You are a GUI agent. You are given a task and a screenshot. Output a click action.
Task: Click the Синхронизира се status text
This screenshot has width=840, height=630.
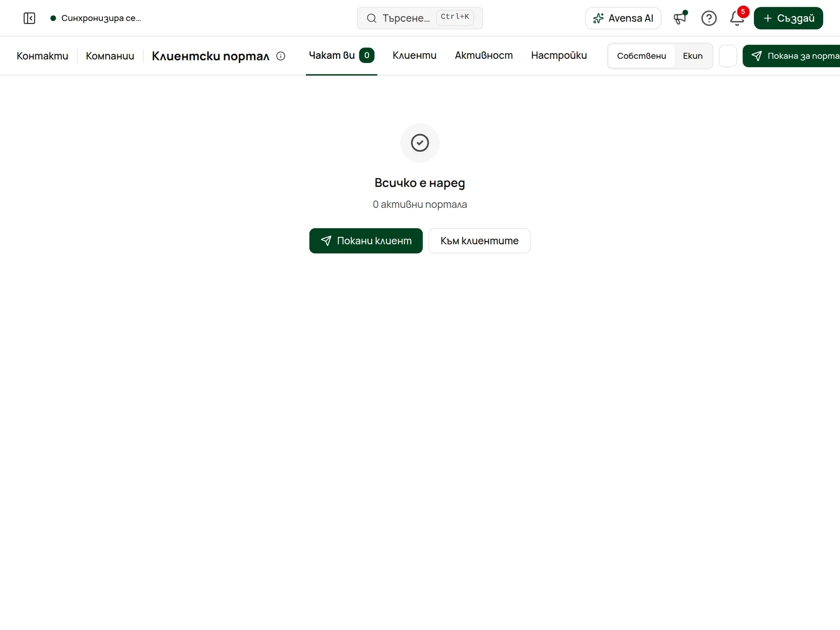101,18
